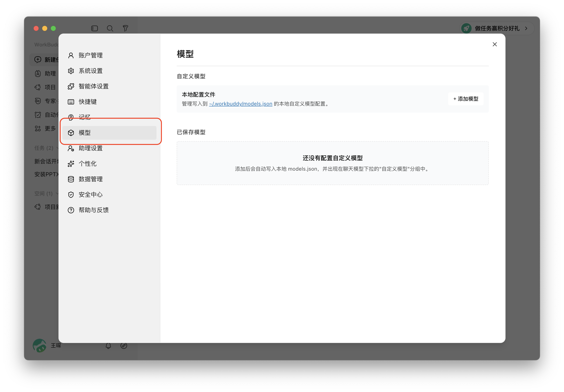Click 项目 in background sidebar
Image resolution: width=564 pixels, height=392 pixels.
pyautogui.click(x=50, y=87)
